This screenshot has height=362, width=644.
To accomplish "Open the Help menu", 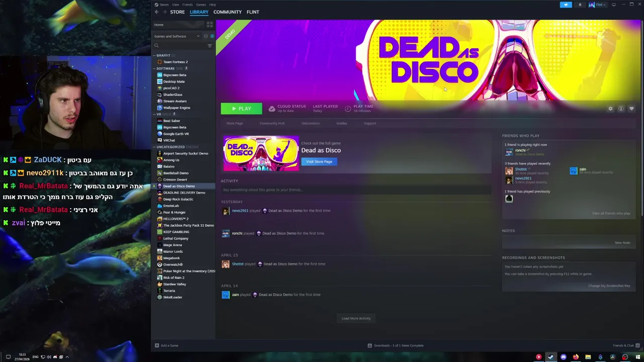I will (213, 5).
